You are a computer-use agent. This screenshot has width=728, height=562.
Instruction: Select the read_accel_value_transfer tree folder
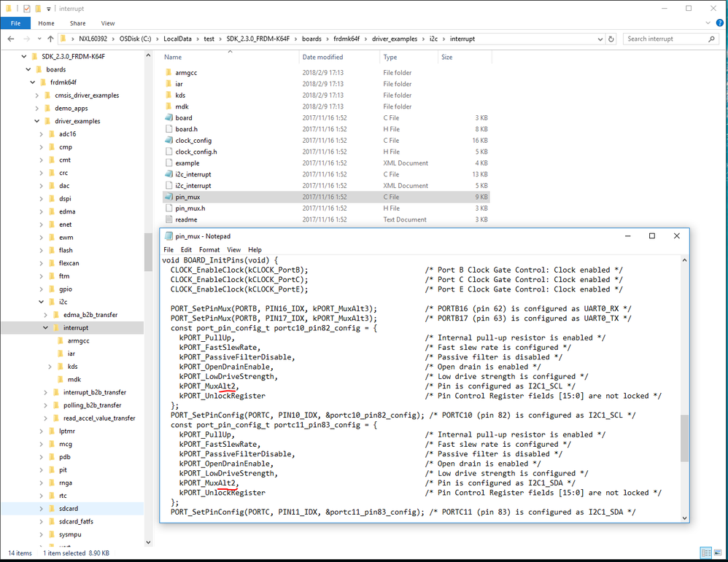[99, 418]
